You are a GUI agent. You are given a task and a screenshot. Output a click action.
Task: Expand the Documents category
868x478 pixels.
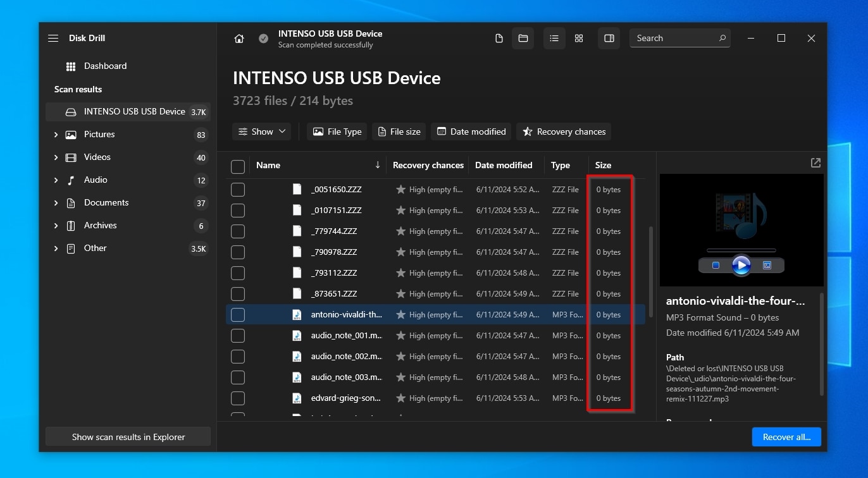coord(56,203)
